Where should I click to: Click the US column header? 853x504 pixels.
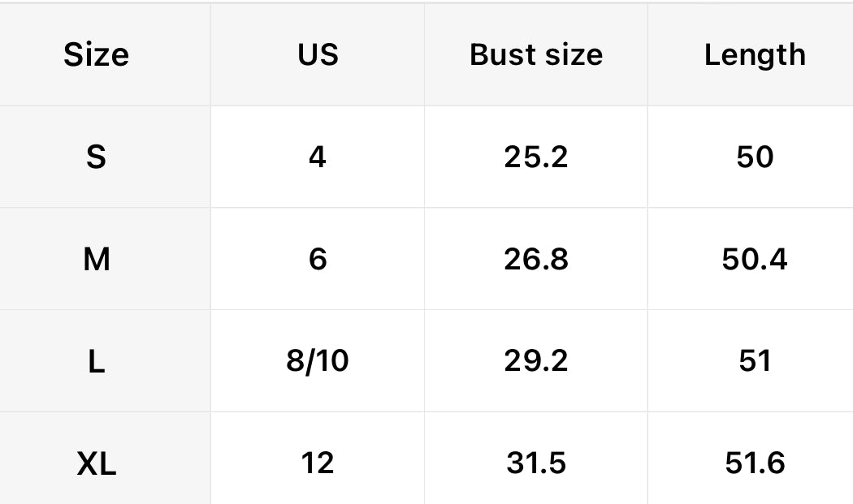tap(318, 55)
